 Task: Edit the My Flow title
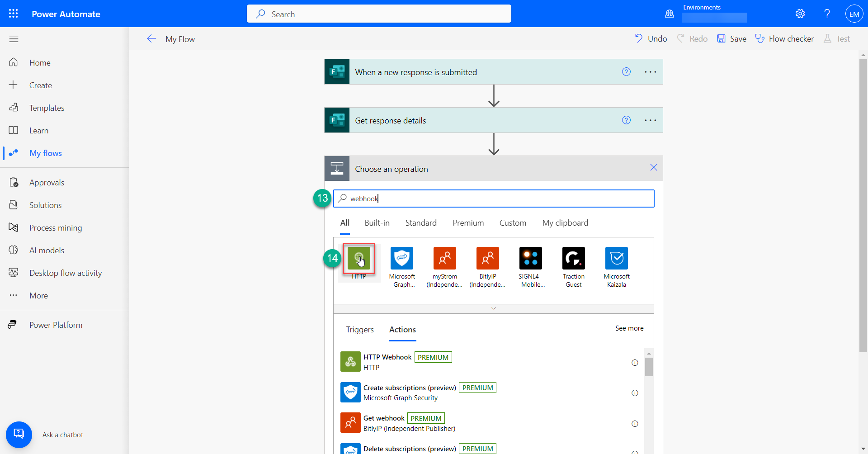180,39
